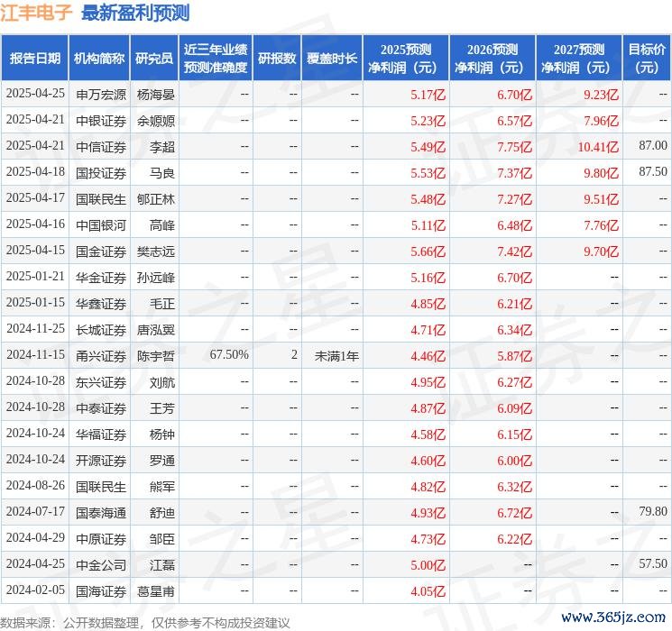Image resolution: width=672 pixels, height=631 pixels.
Task: Click the 研报数 column header
Action: tap(277, 58)
